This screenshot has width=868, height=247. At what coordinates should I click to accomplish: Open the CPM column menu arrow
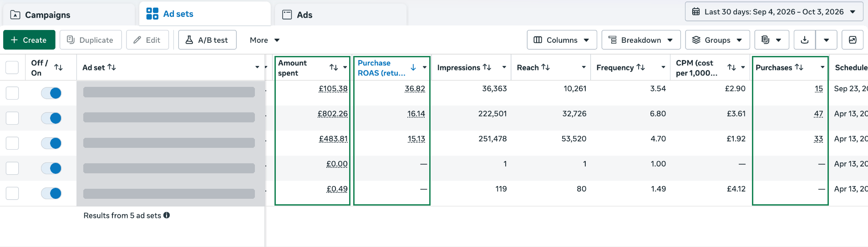pos(743,67)
